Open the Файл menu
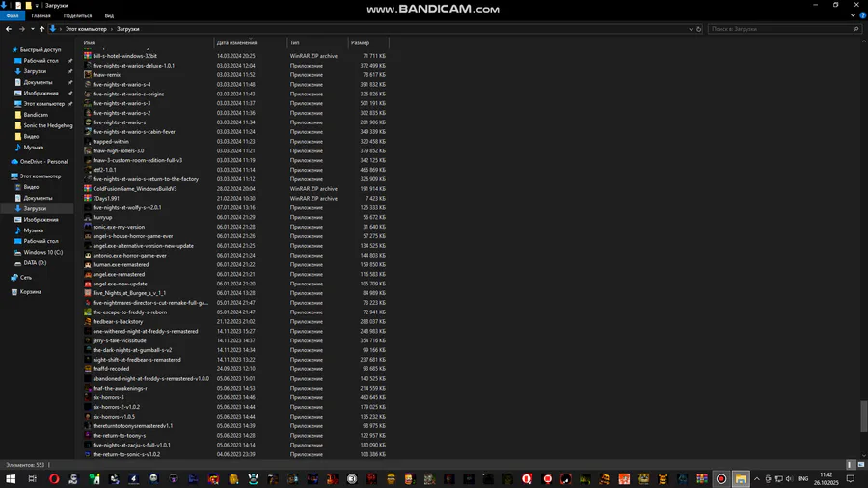 [13, 15]
